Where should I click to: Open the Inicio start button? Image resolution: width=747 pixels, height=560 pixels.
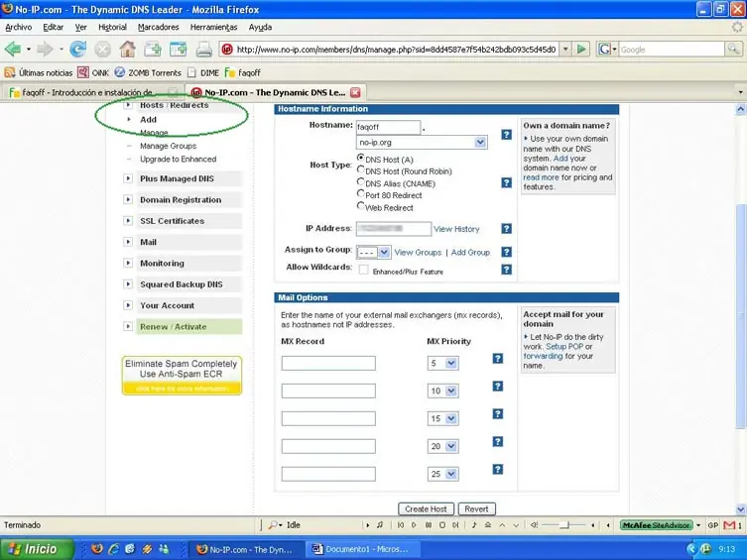[x=36, y=549]
